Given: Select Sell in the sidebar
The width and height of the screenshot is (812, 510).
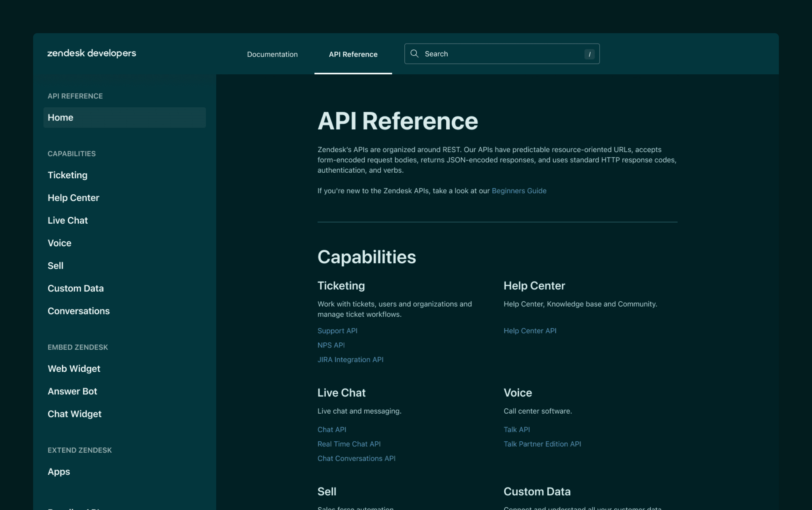Looking at the screenshot, I should coord(55,265).
